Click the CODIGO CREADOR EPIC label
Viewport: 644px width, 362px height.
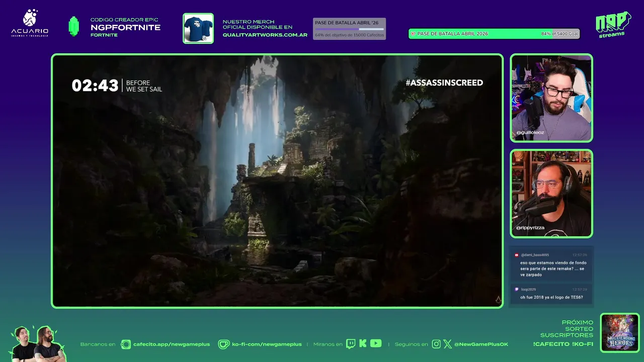click(x=124, y=20)
